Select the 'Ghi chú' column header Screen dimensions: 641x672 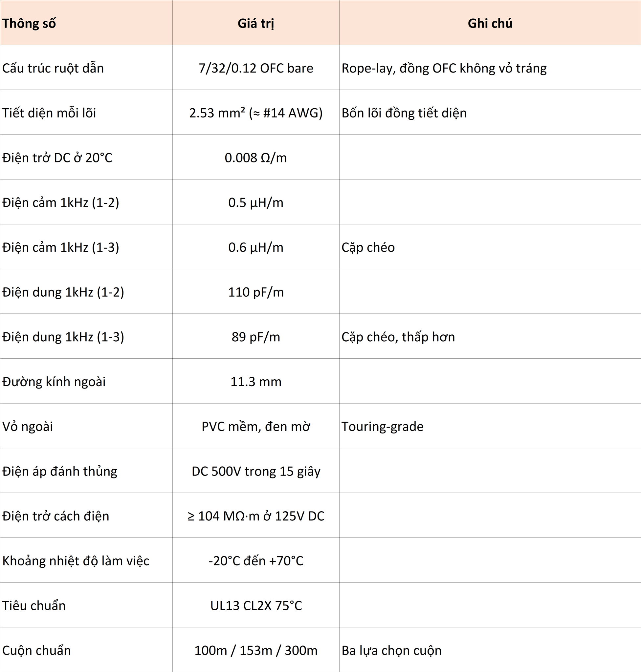point(490,23)
